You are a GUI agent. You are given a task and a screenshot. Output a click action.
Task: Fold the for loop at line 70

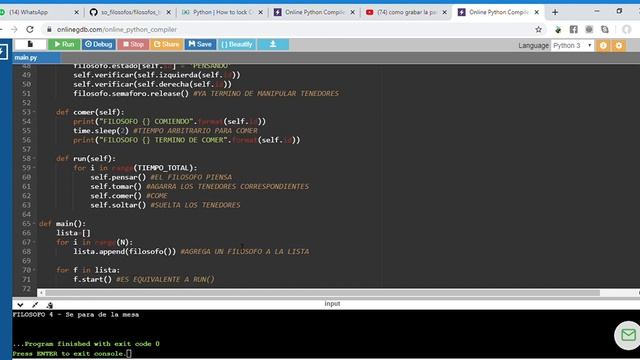[34, 270]
